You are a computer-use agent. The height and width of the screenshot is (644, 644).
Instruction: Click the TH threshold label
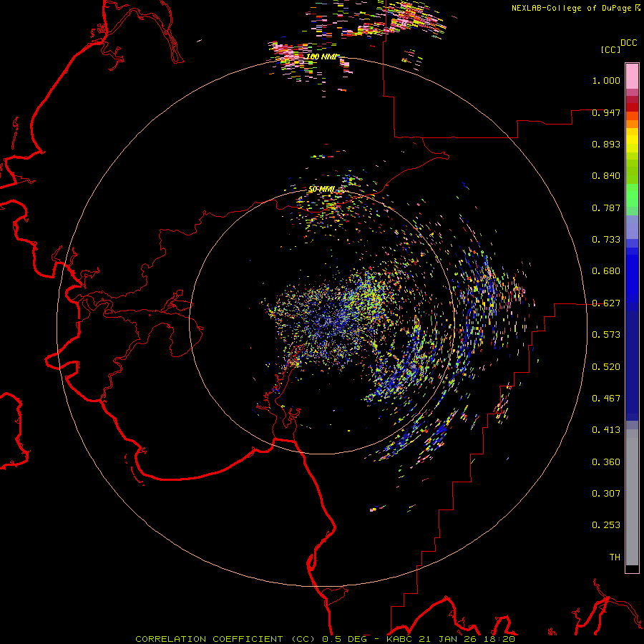tap(615, 557)
